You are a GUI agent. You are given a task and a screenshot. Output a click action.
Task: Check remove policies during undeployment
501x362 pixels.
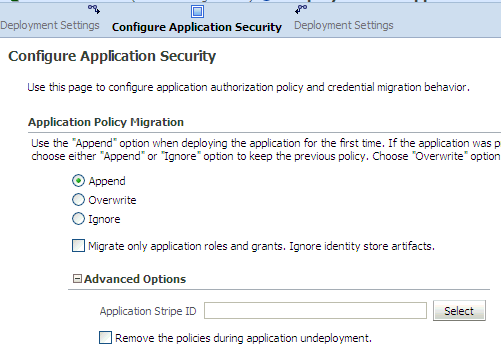point(105,338)
